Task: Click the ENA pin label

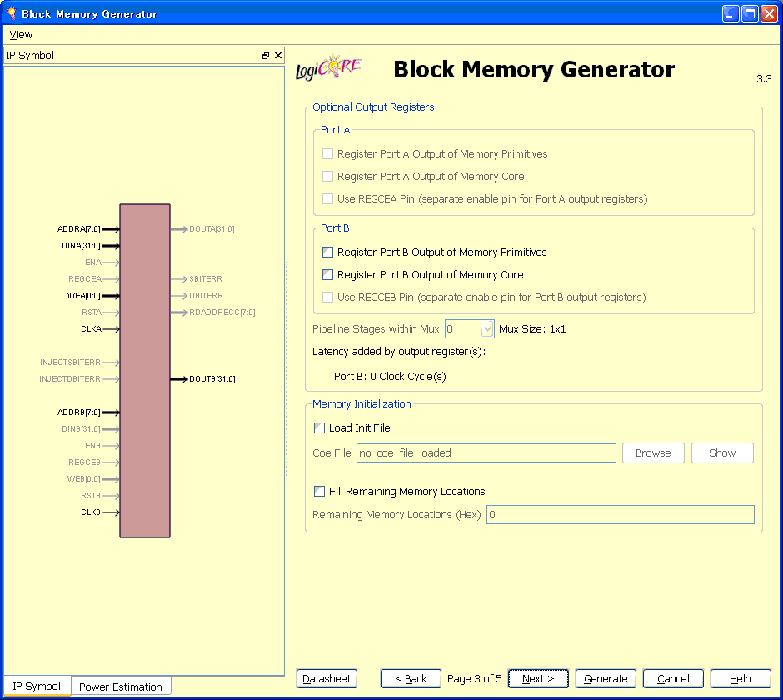Action: [93, 262]
